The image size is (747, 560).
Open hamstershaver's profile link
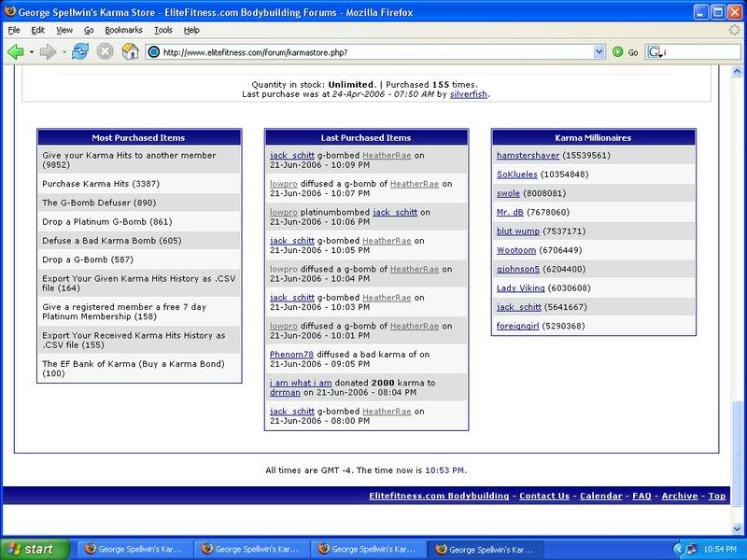tap(529, 156)
